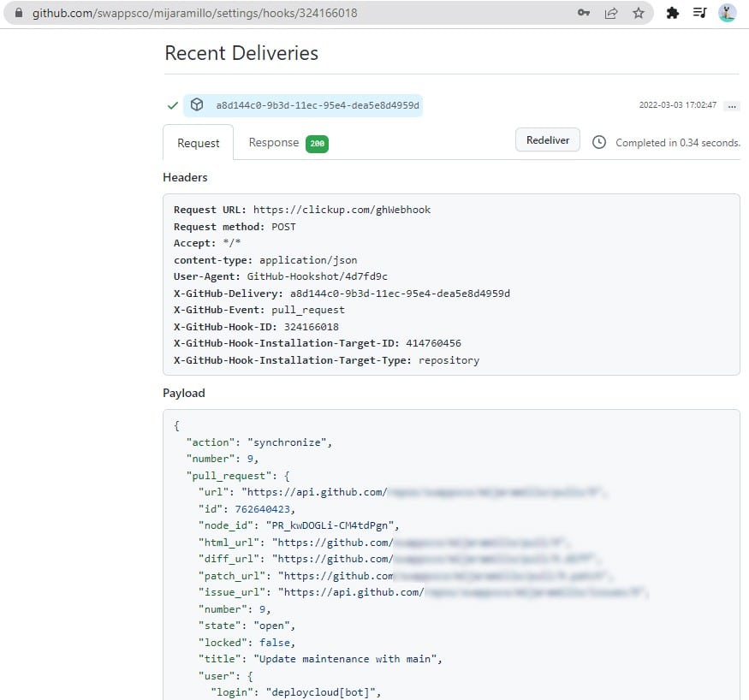Click the 2022-03-03 delivery timestamp
749x700 pixels.
coord(677,105)
